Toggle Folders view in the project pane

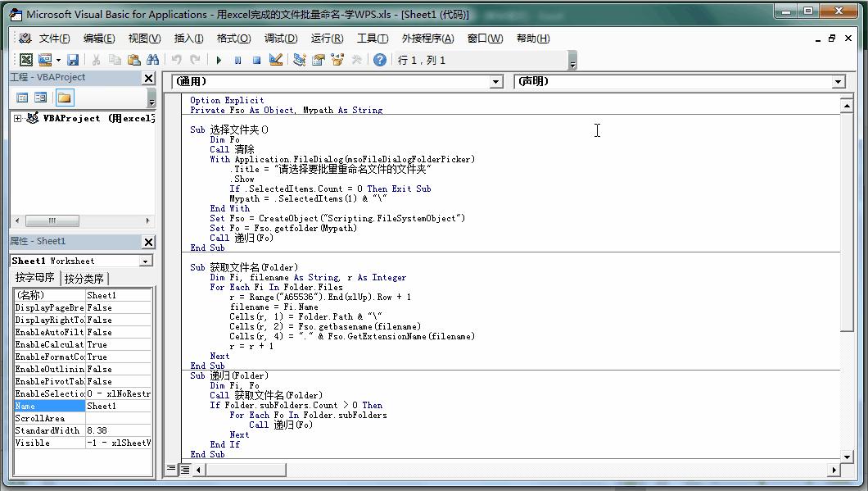pos(65,98)
